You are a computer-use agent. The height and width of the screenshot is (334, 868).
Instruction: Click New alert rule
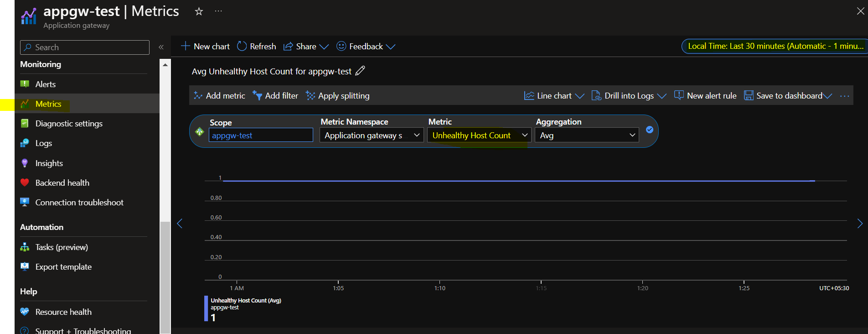coord(705,96)
